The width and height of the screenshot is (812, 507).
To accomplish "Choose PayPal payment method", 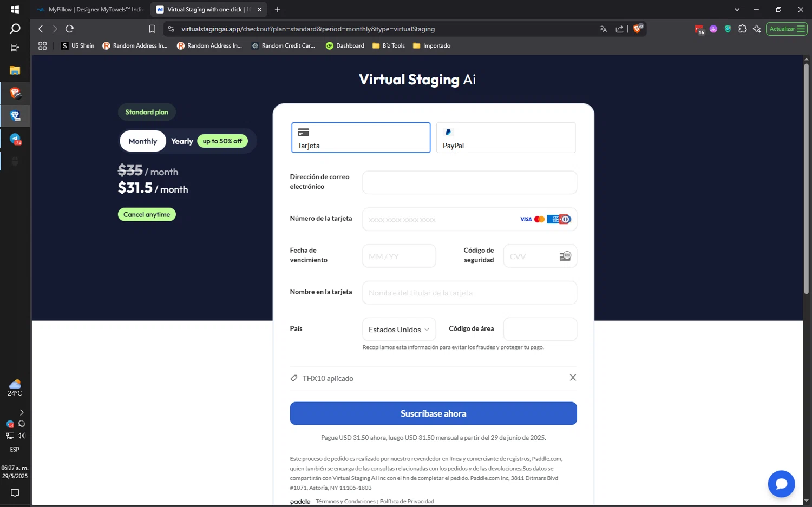I will pyautogui.click(x=506, y=137).
